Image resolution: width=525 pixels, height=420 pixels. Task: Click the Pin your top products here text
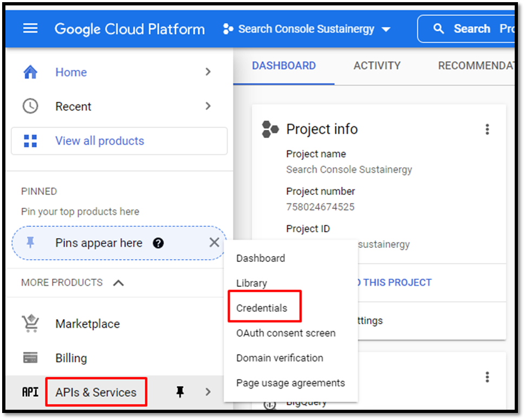[80, 212]
